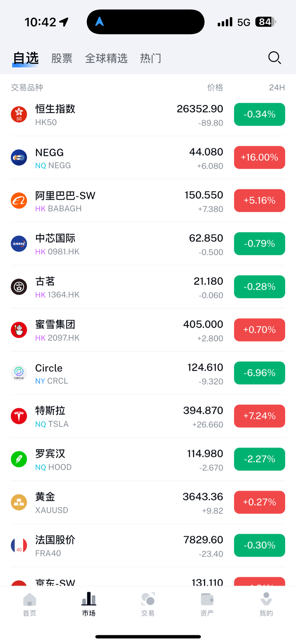
Task: Switch to the 股票 tab
Action: pyautogui.click(x=62, y=58)
